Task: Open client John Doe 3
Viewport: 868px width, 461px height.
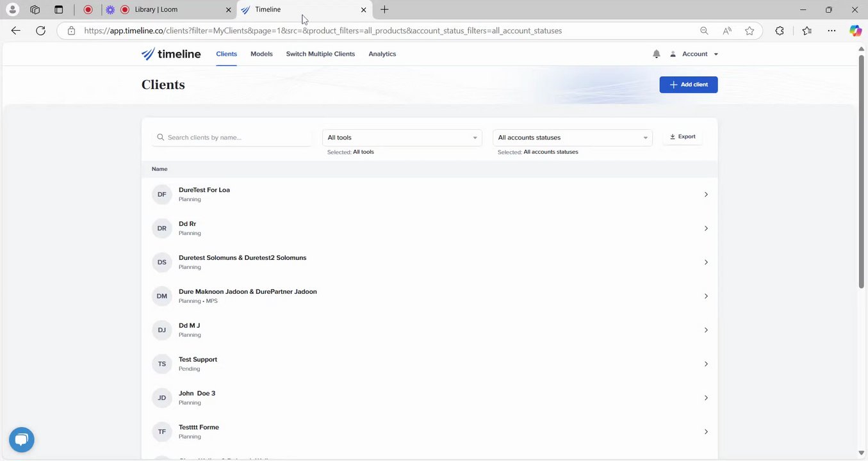Action: click(x=197, y=394)
